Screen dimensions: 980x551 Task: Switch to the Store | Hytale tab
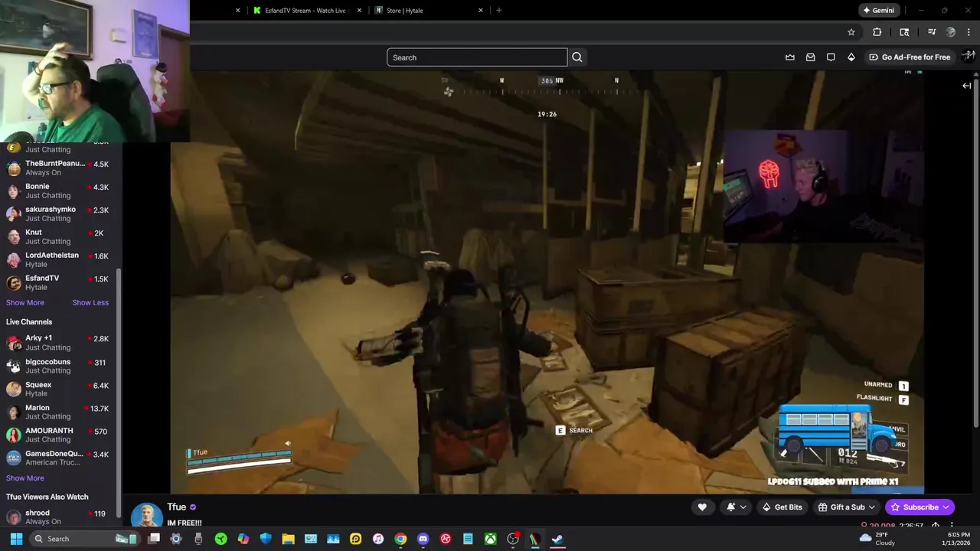coord(429,11)
